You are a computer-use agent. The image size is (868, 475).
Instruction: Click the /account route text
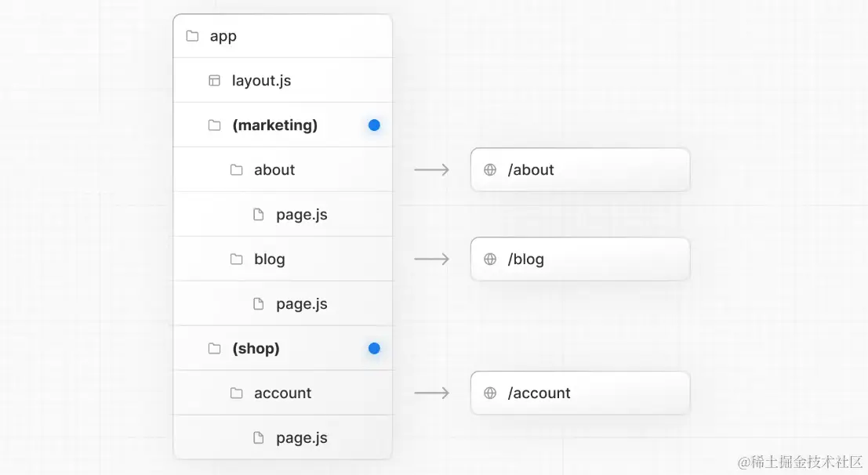539,393
